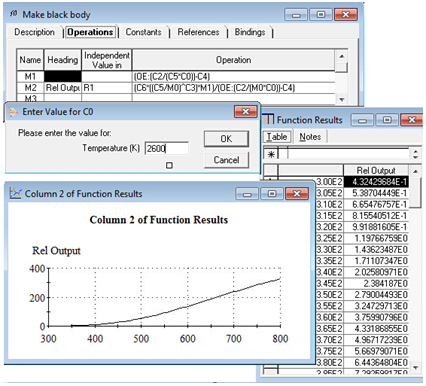Minimize the Function Results window
The width and height of the screenshot is (426, 386).
362,120
